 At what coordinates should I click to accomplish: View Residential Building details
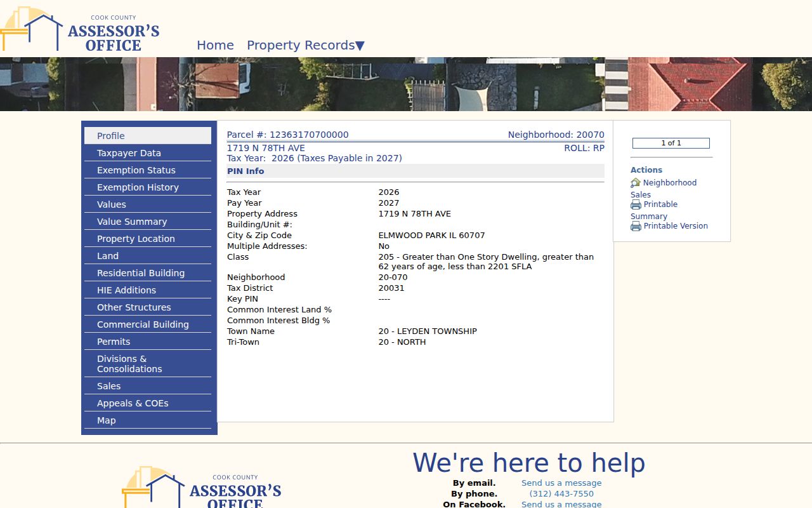148,273
